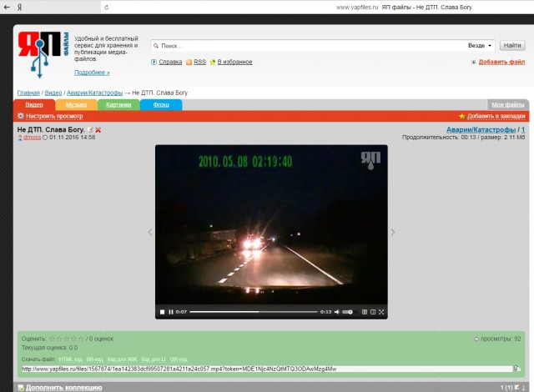Stop the video playback
This screenshot has width=534, height=392.
[x=163, y=312]
